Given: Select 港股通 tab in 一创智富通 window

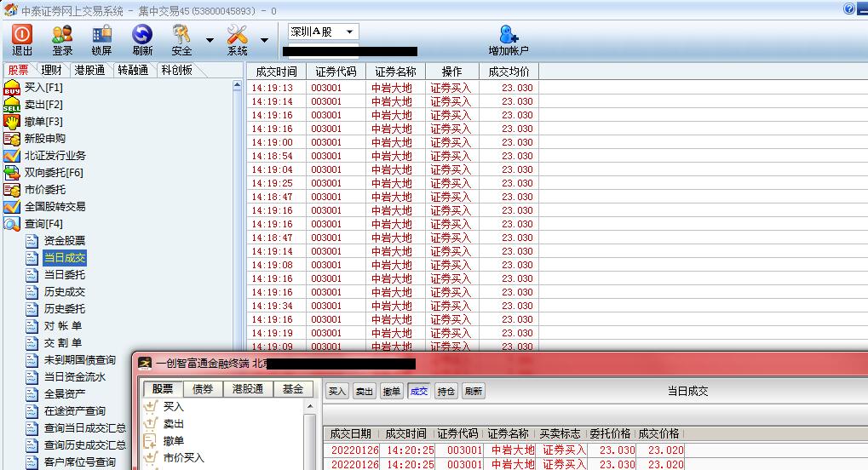Looking at the screenshot, I should (x=248, y=389).
